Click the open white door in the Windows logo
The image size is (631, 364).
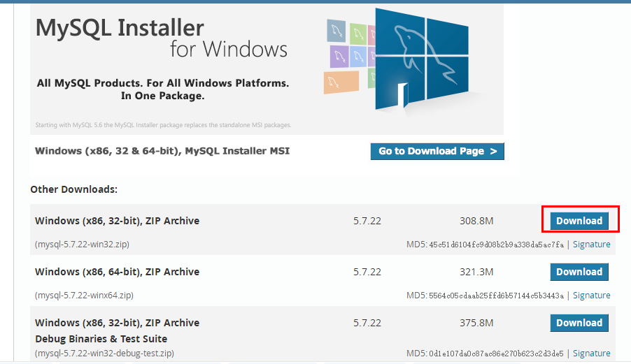402,94
